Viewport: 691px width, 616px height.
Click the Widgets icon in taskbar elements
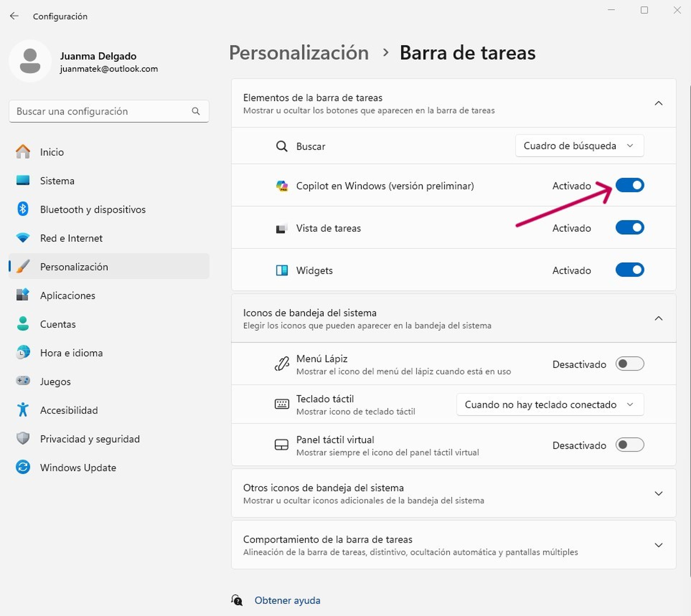click(282, 271)
